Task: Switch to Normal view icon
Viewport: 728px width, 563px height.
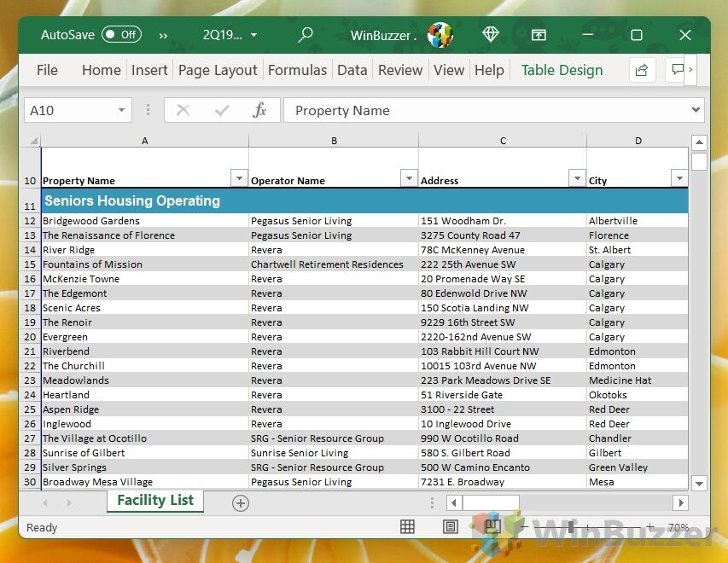Action: pyautogui.click(x=407, y=526)
